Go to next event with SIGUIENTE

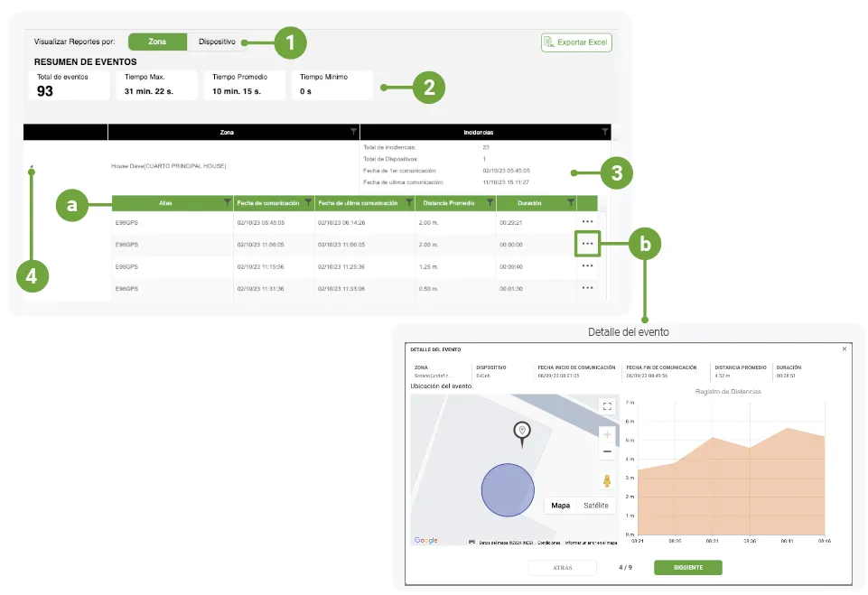(688, 567)
